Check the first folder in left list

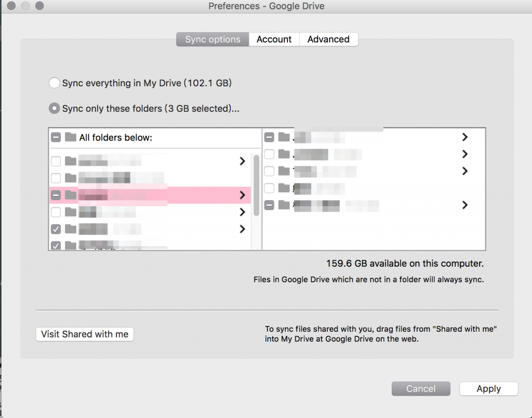(56, 161)
